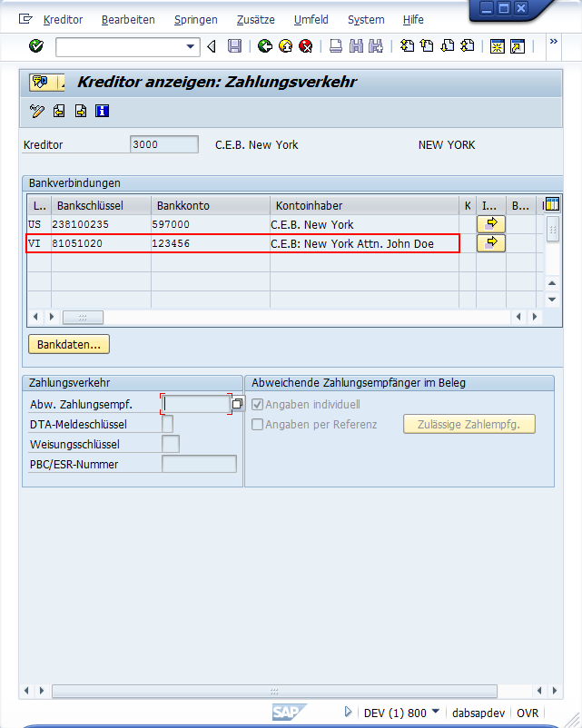The image size is (582, 728).
Task: Click the bottom window horizontal scrollbar
Action: pyautogui.click(x=274, y=692)
